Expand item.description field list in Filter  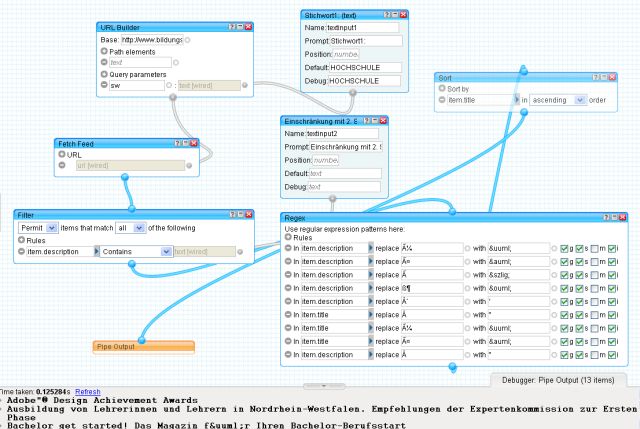tap(97, 251)
